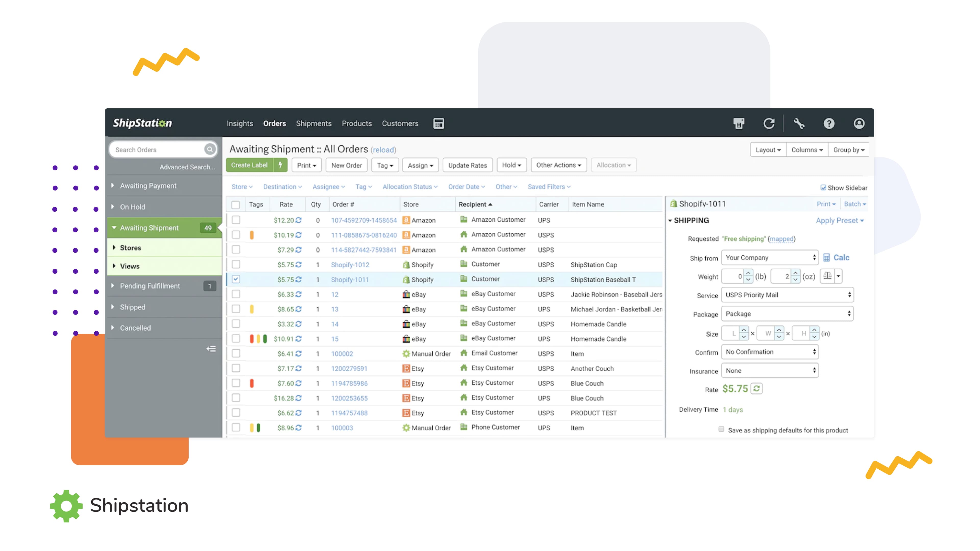Check the box for order 107-4592709-1458654
980x551 pixels.
[x=236, y=220]
